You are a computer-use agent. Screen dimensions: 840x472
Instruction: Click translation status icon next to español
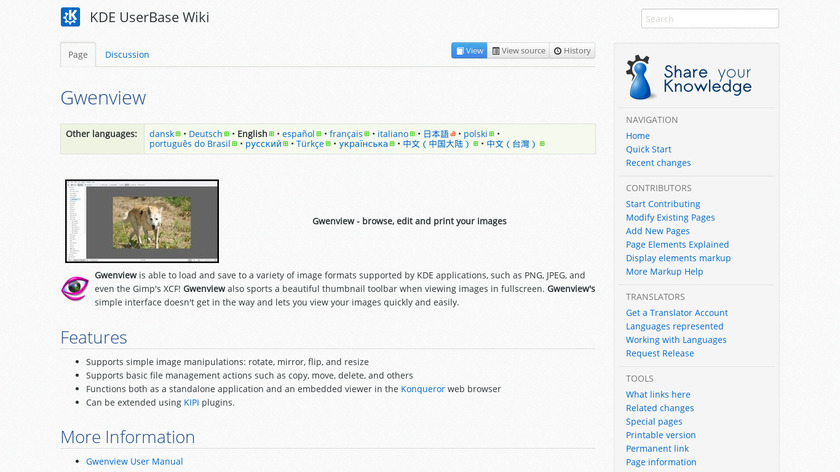(319, 134)
